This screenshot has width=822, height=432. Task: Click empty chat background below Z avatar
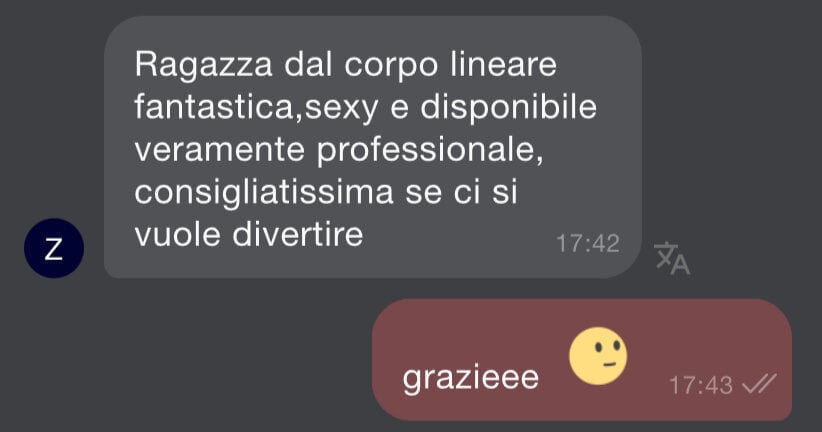point(54,357)
